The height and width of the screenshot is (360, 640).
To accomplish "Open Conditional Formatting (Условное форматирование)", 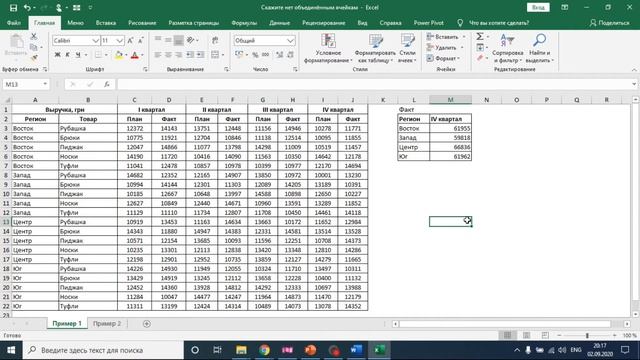I will [x=328, y=48].
